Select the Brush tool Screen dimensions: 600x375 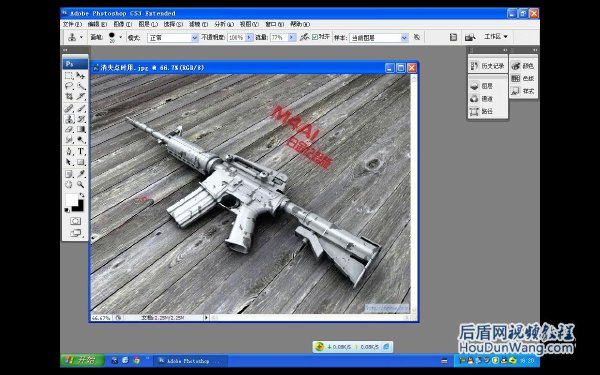(x=81, y=109)
